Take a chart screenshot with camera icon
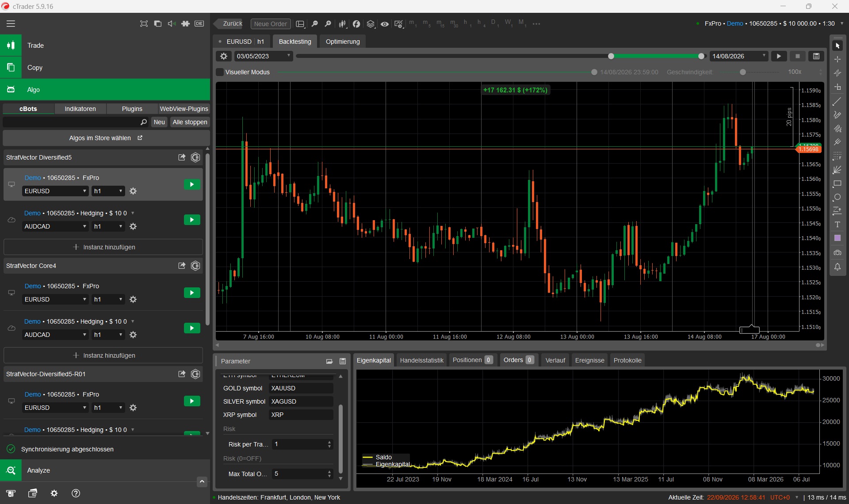The width and height of the screenshot is (849, 504). click(x=838, y=253)
